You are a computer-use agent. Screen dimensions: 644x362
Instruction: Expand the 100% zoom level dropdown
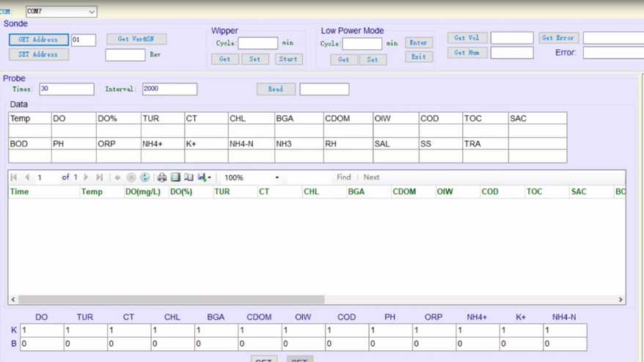(277, 177)
